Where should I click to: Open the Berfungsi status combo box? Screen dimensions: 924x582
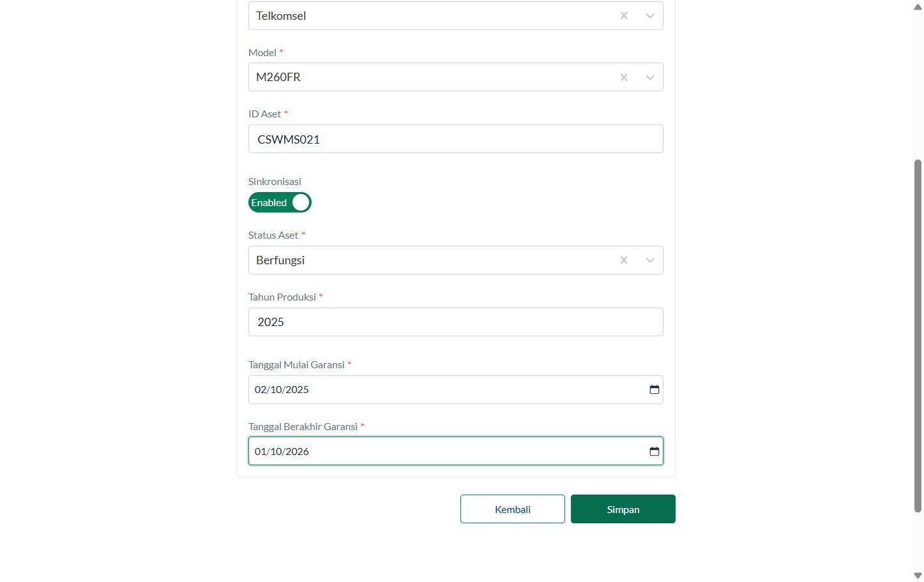[456, 260]
